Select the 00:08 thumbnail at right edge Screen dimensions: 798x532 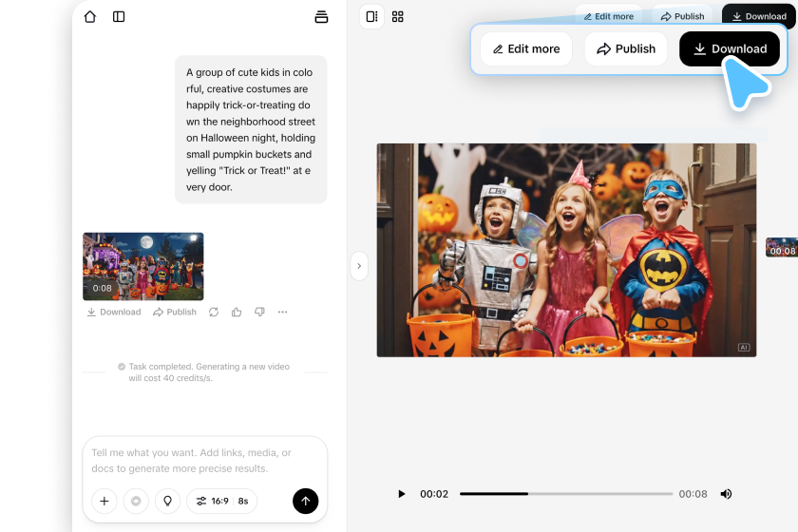782,247
